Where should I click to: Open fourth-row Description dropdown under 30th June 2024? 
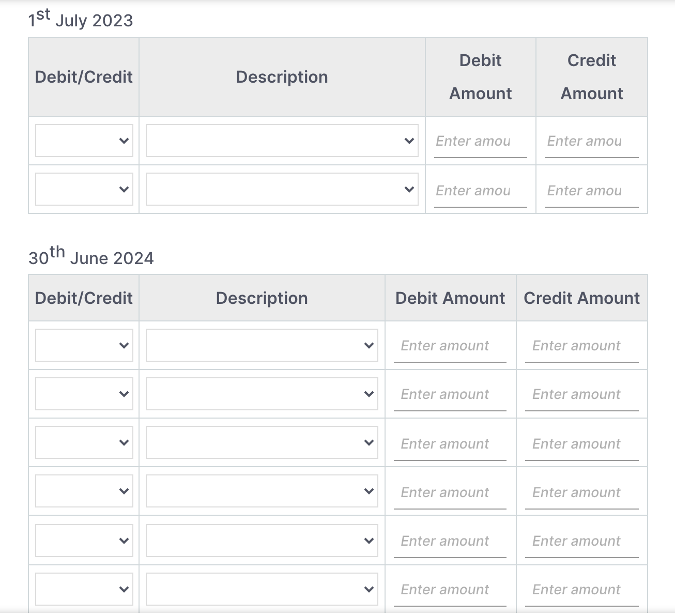pos(262,491)
